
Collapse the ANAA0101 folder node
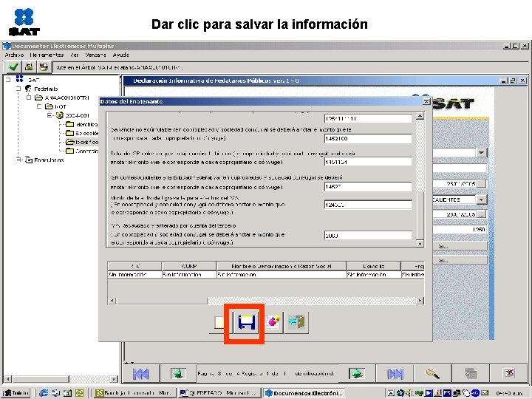point(29,98)
